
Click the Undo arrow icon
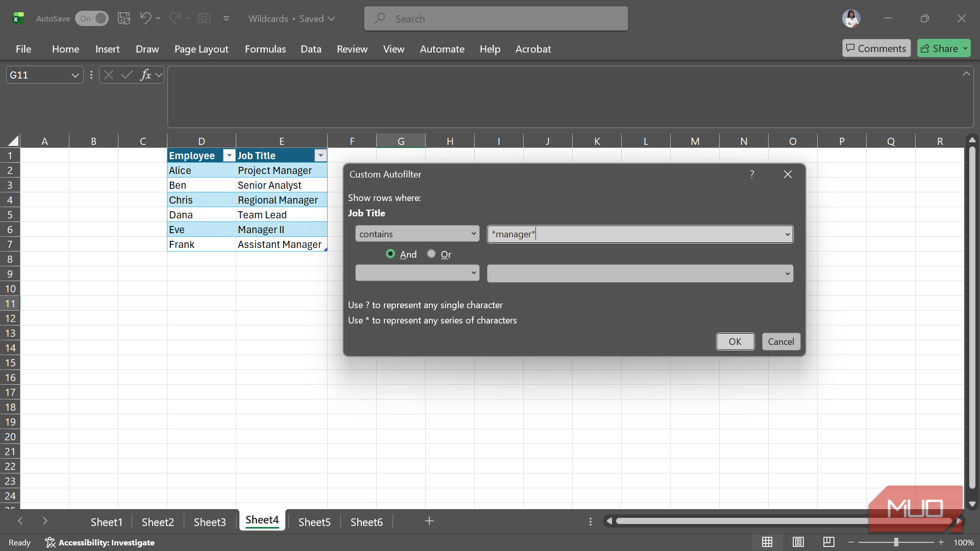[x=145, y=18]
